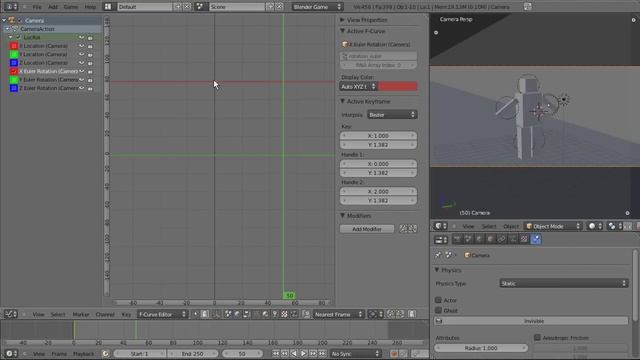Open the Auto XYZ color mode dropdown
This screenshot has width=640, height=360.
[x=358, y=87]
